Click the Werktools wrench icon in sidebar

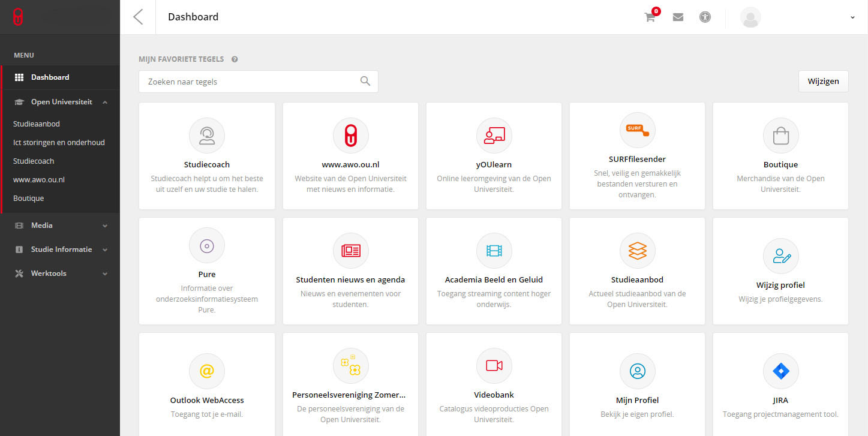[19, 273]
